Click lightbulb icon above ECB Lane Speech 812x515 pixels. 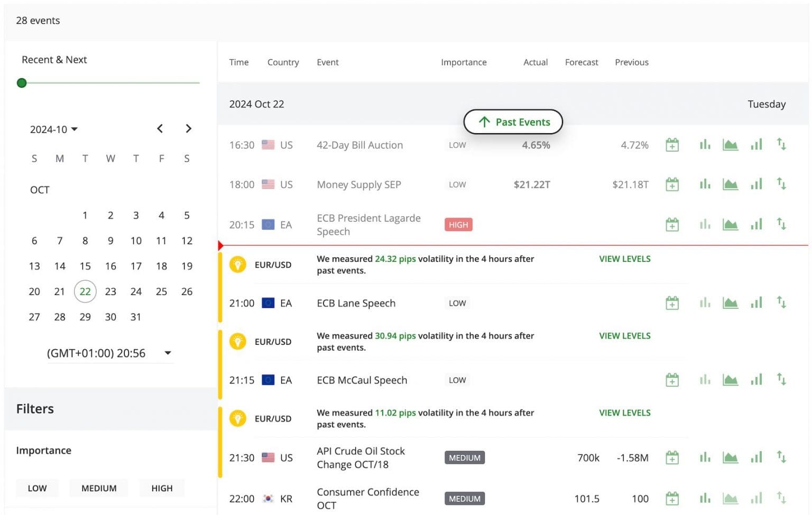pyautogui.click(x=237, y=264)
